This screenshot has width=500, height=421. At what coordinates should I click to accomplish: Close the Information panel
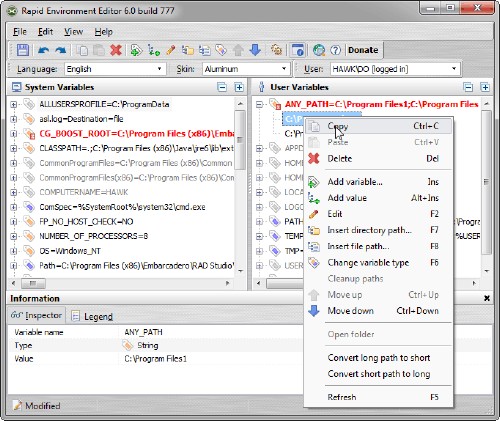pos(487,298)
